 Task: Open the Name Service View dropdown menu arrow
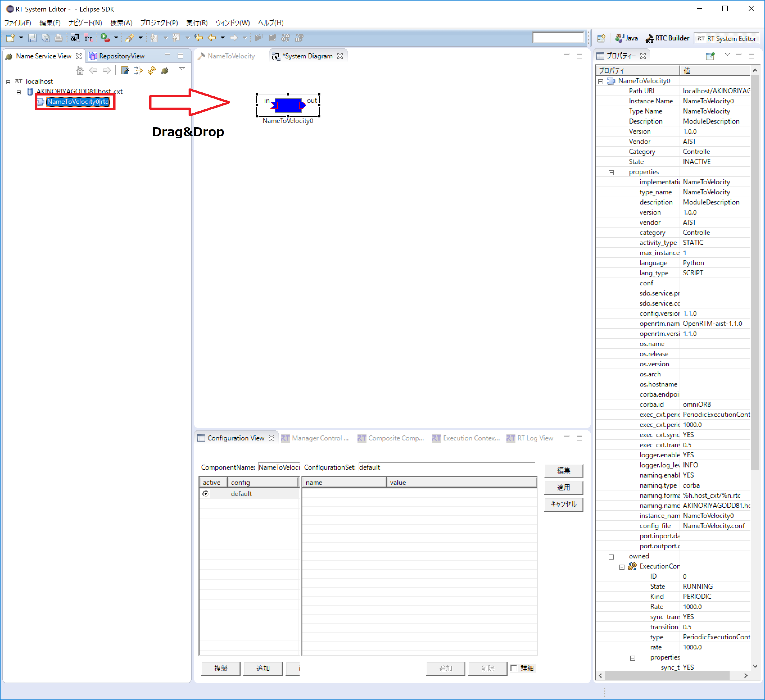click(182, 69)
